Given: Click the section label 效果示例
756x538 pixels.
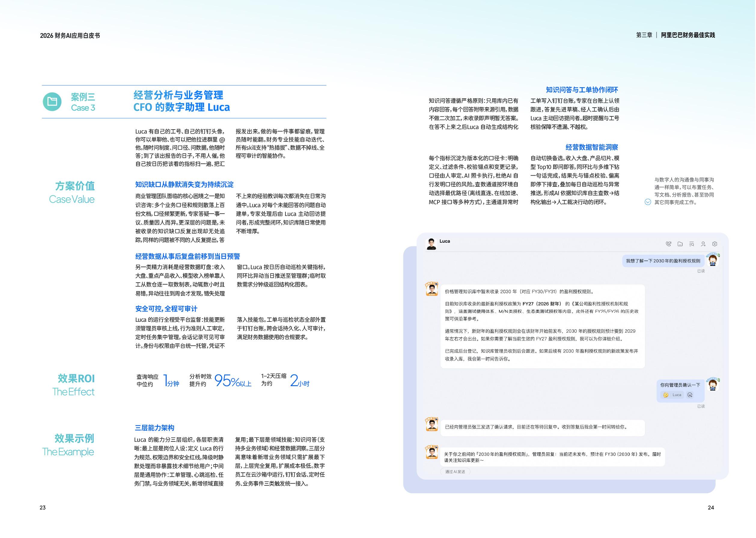Looking at the screenshot, I should click(75, 438).
